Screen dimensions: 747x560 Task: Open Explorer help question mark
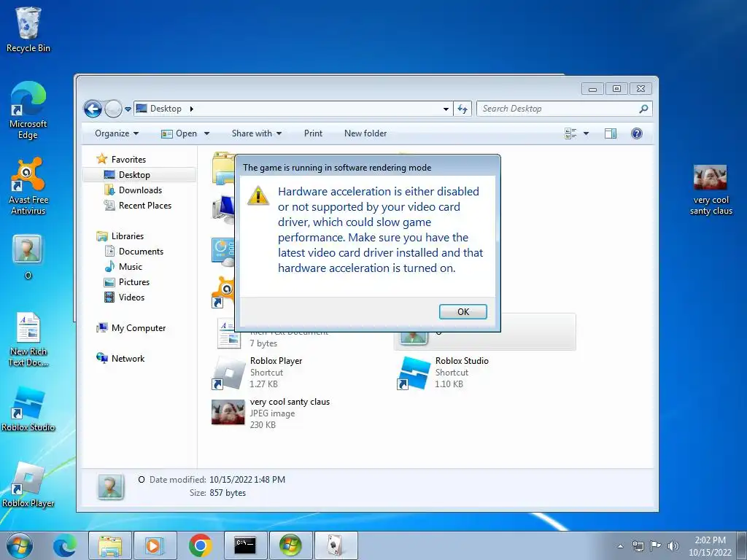coord(636,134)
